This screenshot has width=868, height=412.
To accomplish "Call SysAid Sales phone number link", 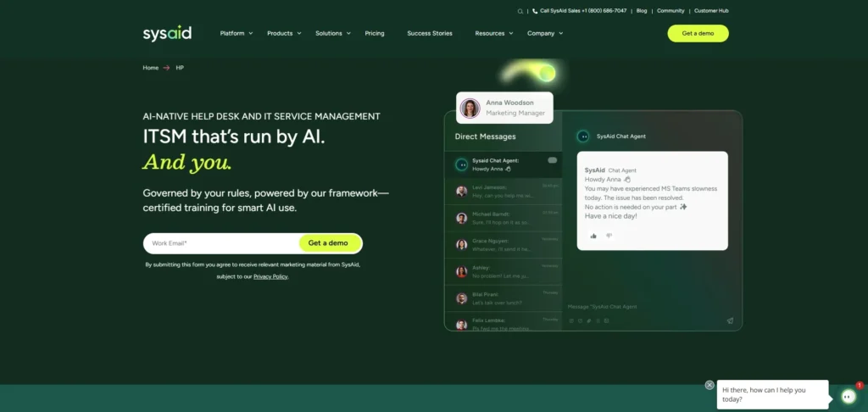I will point(583,11).
